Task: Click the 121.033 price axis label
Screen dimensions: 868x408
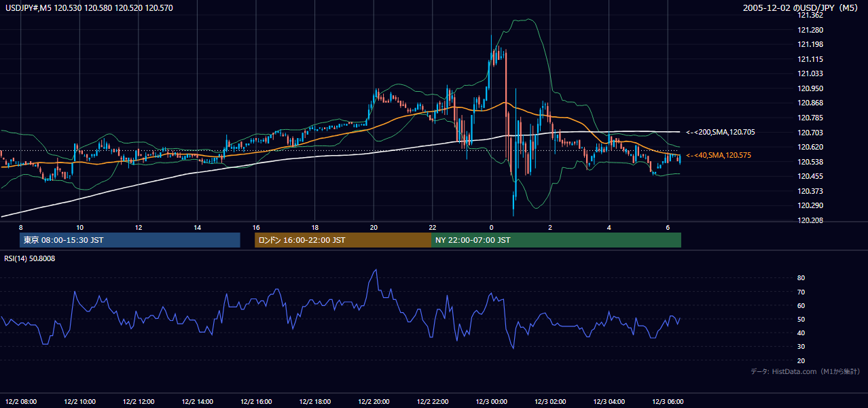Action: coord(810,74)
